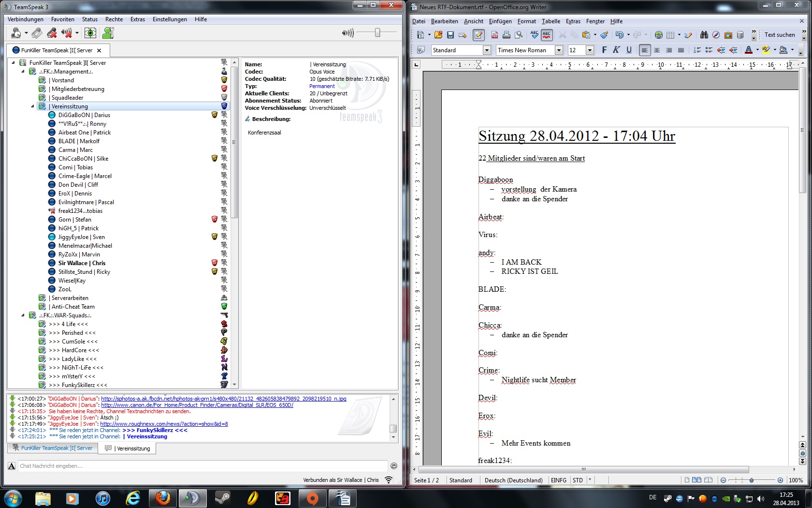This screenshot has width=812, height=508.
Task: Collapse the .:.FK.:.WAR-Squads.:. group
Action: point(23,315)
